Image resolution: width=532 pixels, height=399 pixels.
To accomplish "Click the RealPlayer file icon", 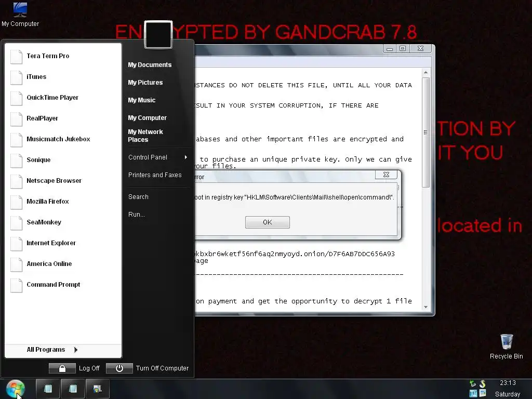I will point(16,119).
